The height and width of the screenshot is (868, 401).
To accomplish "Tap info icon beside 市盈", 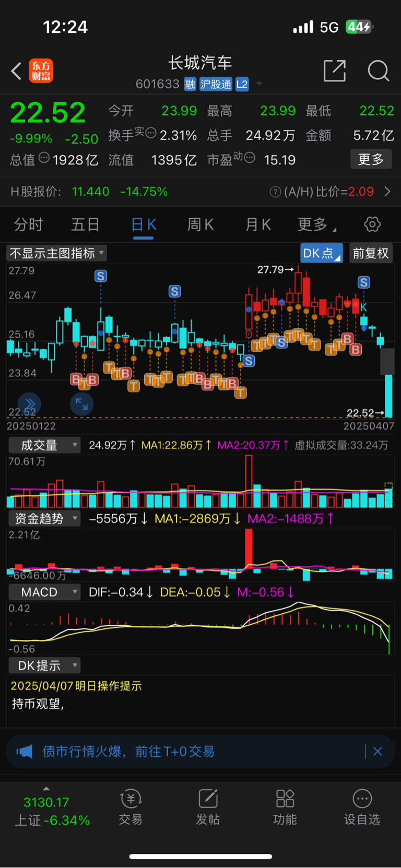I will click(250, 157).
